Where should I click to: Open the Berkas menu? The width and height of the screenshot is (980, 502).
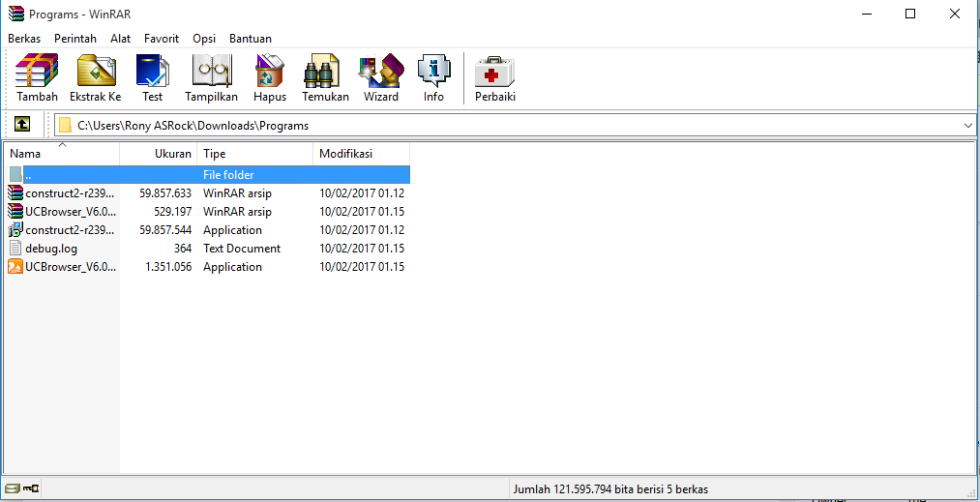[24, 39]
